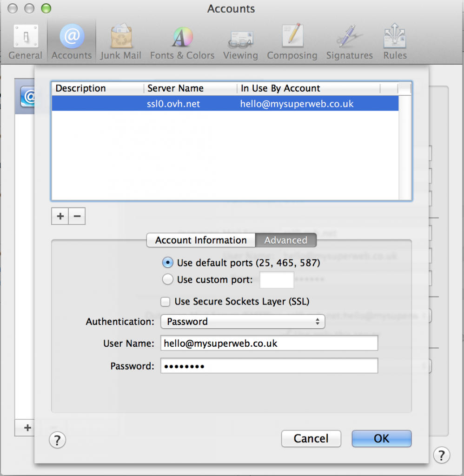Open Junk Mail preferences
The height and width of the screenshot is (476, 464).
(121, 41)
